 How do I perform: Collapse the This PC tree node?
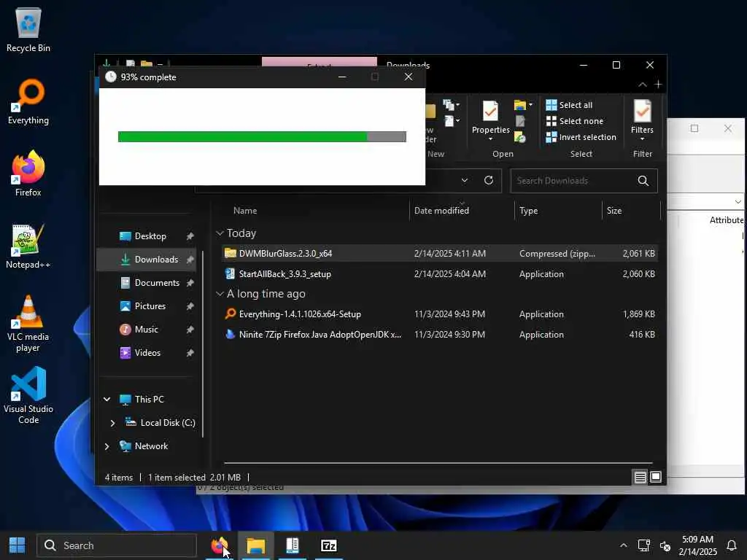coord(107,399)
